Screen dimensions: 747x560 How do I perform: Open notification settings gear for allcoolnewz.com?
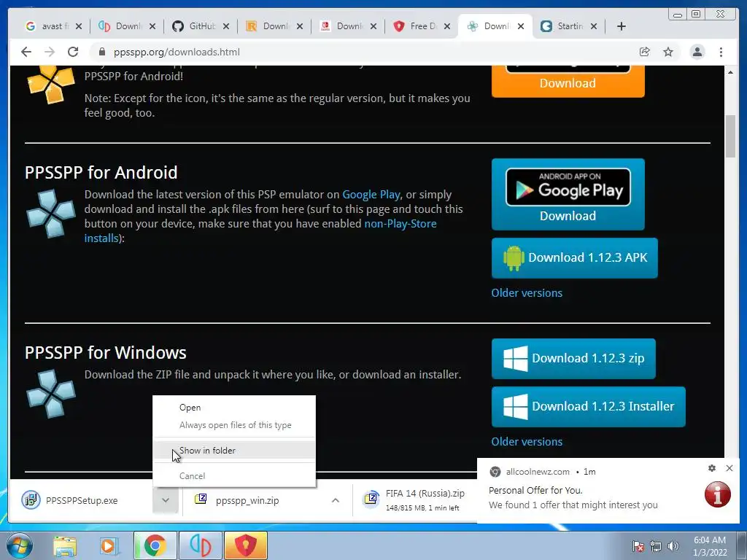coord(712,468)
